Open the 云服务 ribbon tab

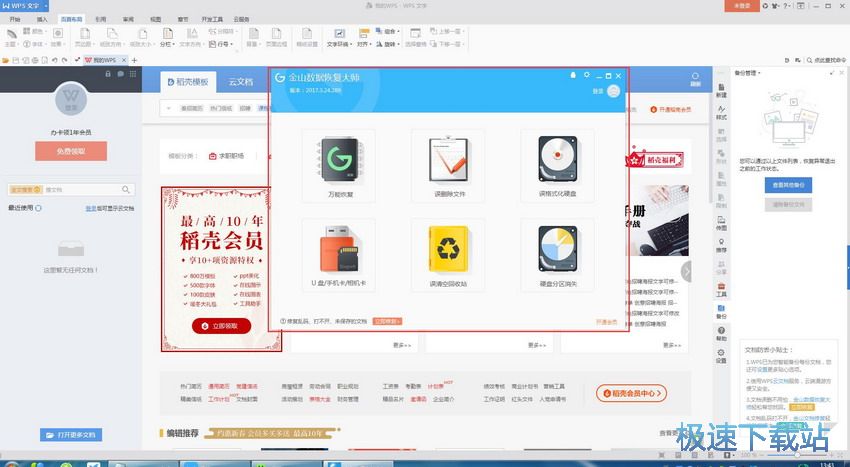point(242,19)
